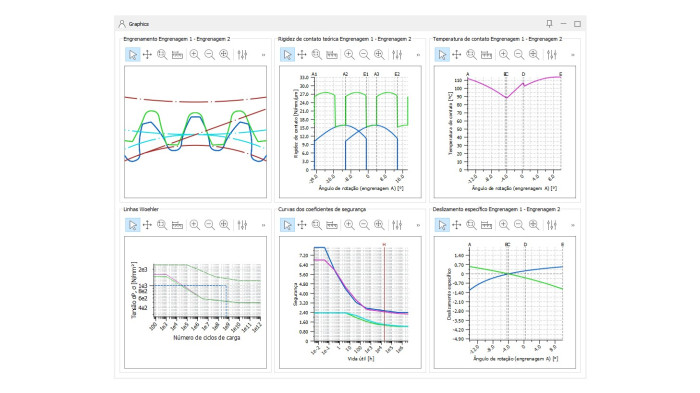Click fit-to-view icon in Deslizamento específico panel
Image resolution: width=700 pixels, height=393 pixels.
pyautogui.click(x=534, y=225)
